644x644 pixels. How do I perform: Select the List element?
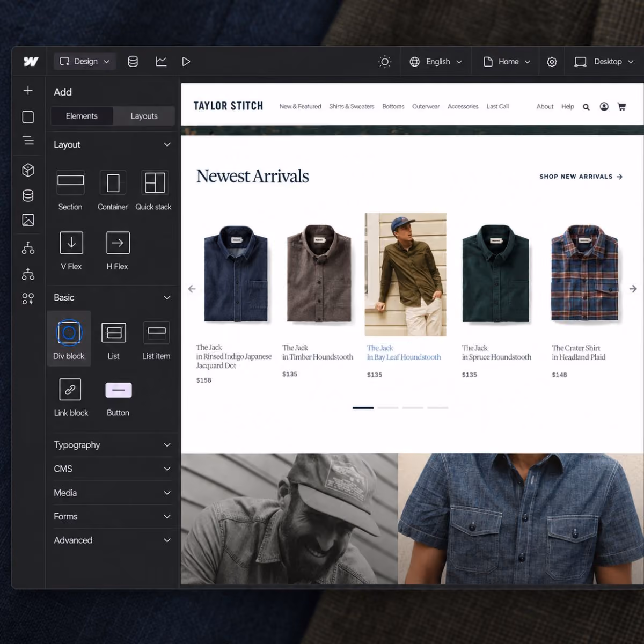click(x=113, y=341)
